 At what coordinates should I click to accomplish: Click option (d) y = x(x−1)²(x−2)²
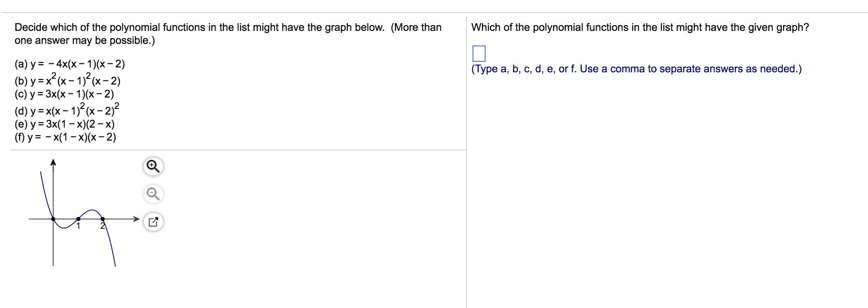[67, 110]
